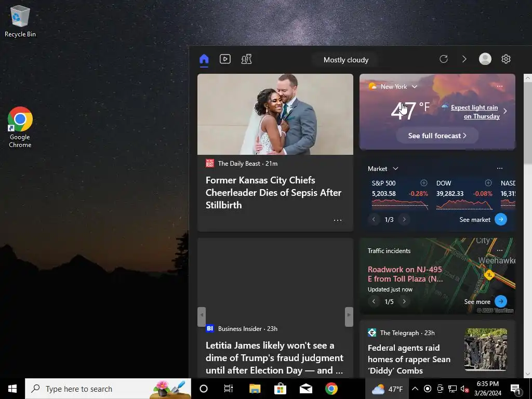Show hidden system tray icons
532x399 pixels.
(415, 389)
